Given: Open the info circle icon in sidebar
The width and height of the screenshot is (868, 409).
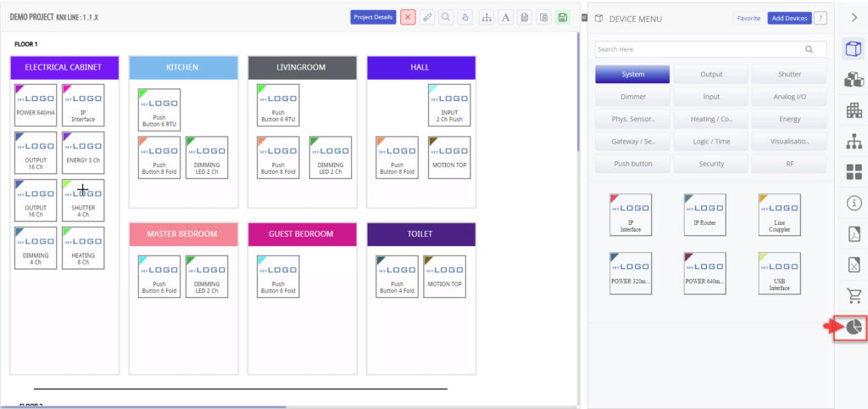Looking at the screenshot, I should click(x=854, y=204).
